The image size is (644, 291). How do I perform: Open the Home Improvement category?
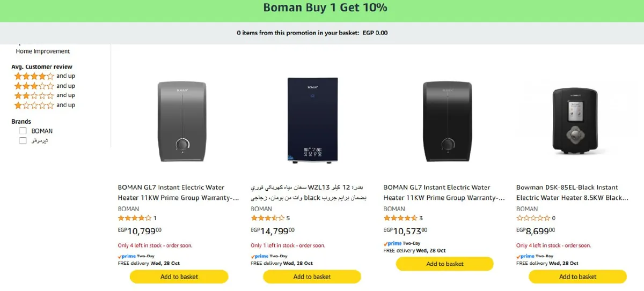click(x=43, y=51)
